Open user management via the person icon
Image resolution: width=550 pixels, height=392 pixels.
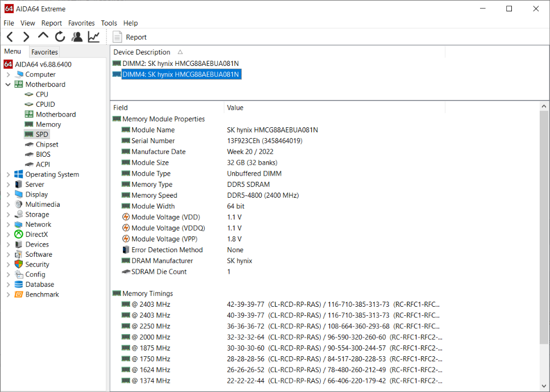tap(77, 37)
